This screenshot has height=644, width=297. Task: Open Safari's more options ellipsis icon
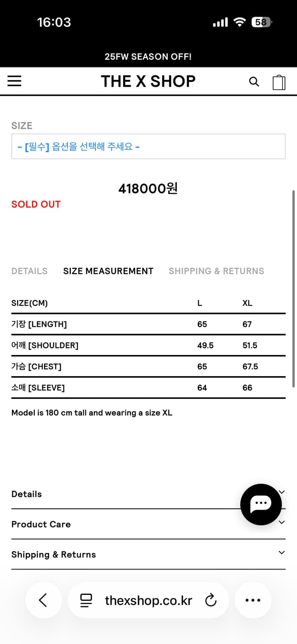click(x=253, y=600)
